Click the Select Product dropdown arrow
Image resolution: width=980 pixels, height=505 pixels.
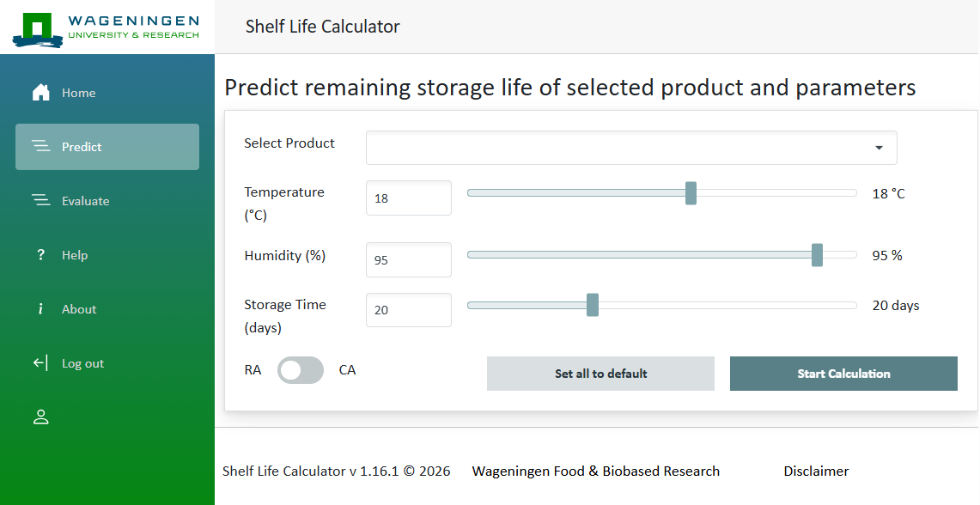879,148
